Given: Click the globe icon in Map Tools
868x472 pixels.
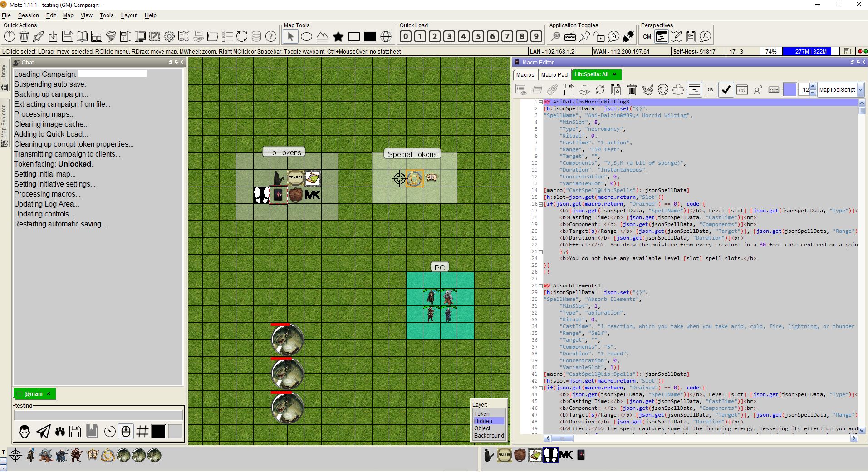Looking at the screenshot, I should [386, 37].
